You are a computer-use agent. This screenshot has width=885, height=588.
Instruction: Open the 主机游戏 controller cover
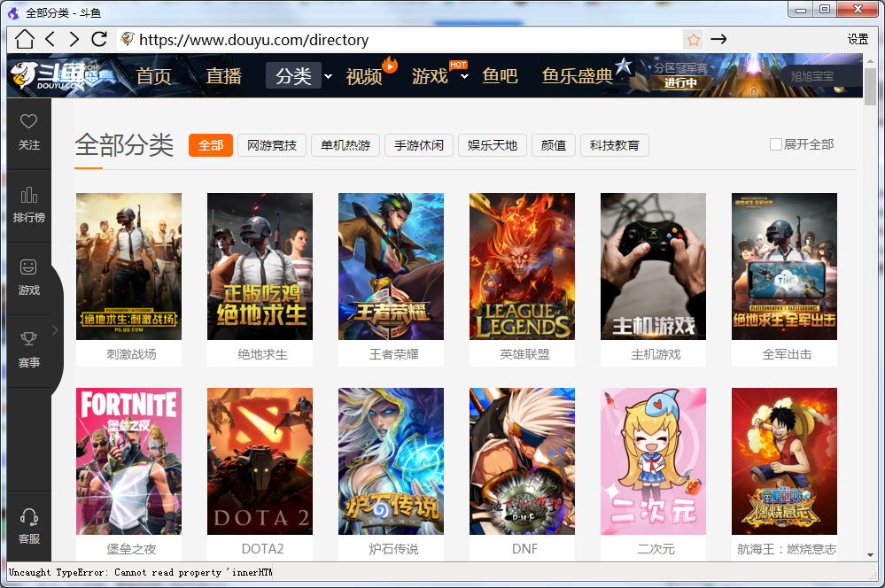click(653, 267)
